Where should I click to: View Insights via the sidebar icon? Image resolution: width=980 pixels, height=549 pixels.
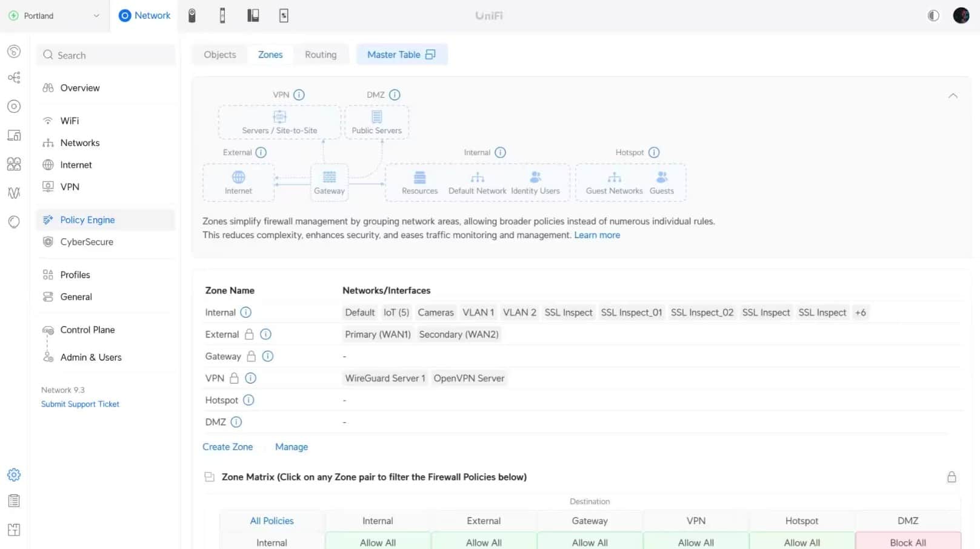14,193
